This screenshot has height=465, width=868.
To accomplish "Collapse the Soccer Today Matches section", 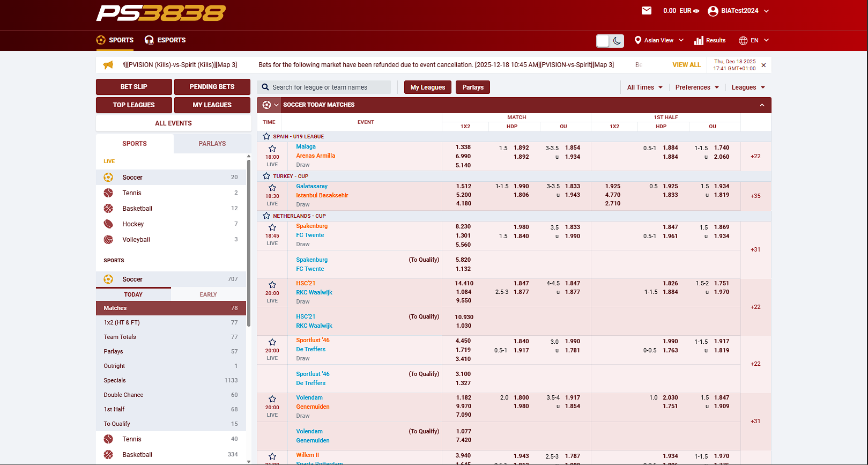I will pos(762,105).
